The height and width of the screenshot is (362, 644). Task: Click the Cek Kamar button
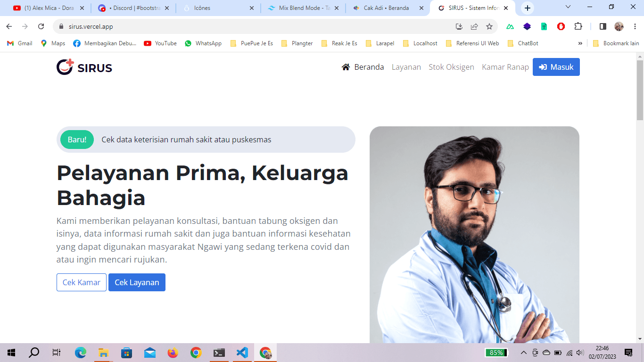pos(82,282)
